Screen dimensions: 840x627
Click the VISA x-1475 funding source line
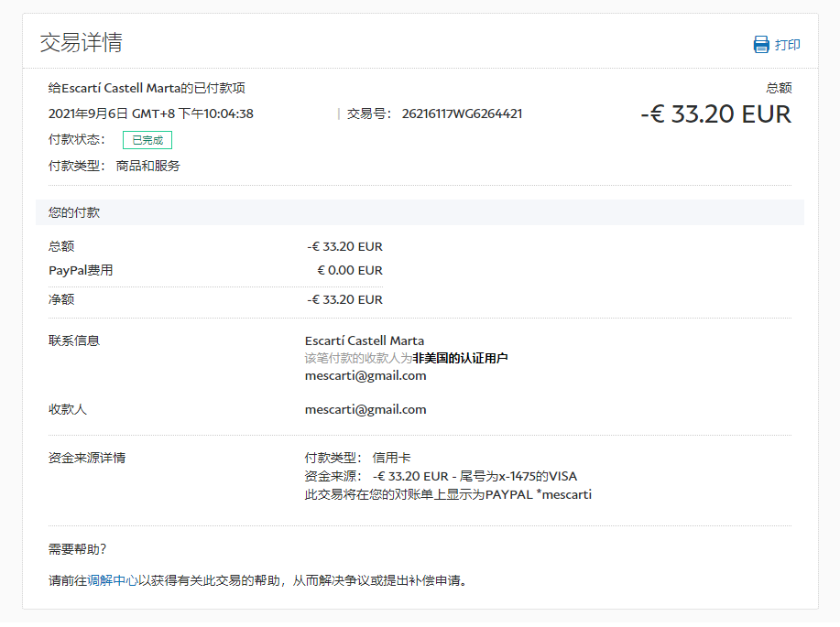pos(475,476)
